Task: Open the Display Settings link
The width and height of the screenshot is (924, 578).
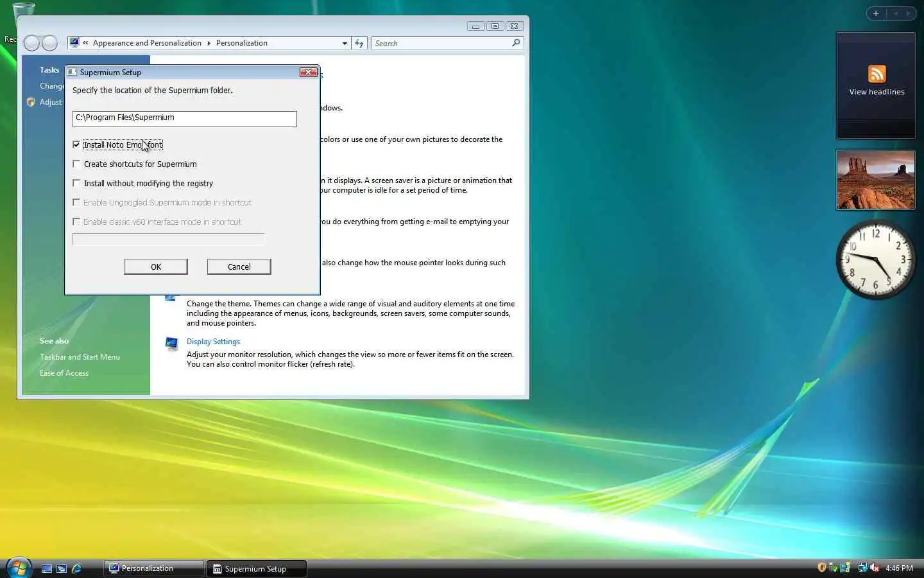Action: tap(213, 342)
